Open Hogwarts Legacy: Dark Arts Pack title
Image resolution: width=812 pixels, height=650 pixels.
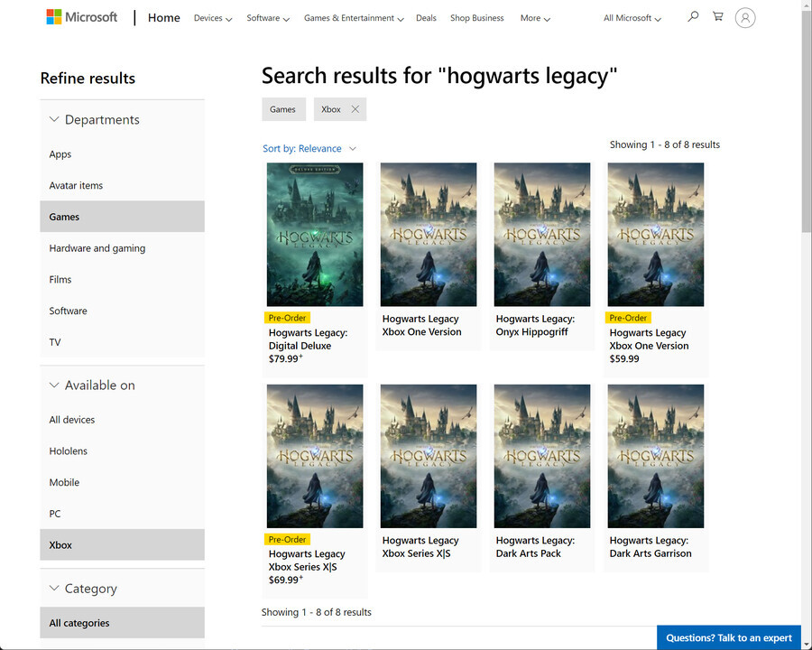pos(535,546)
